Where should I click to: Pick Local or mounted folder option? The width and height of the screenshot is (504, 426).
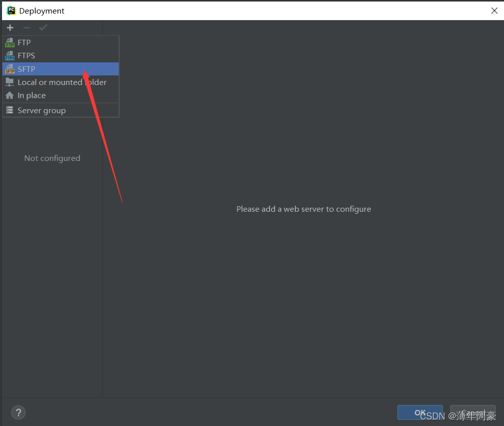point(61,82)
